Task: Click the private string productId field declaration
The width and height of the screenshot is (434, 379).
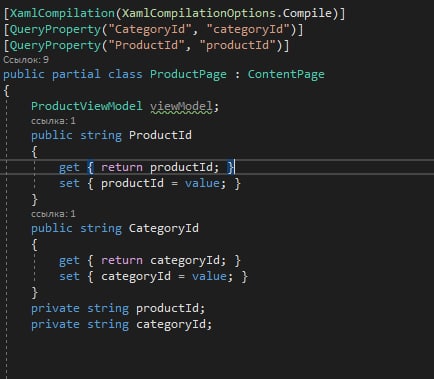Action: 118,308
